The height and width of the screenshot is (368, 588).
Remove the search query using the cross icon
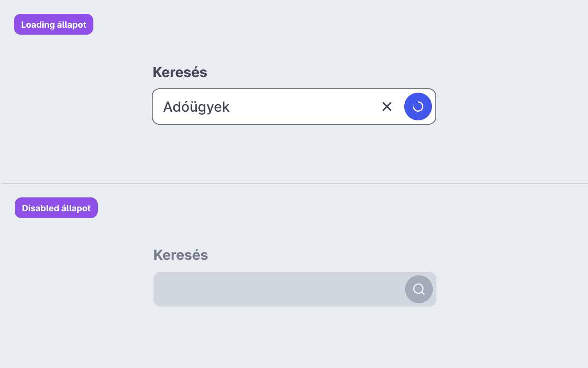(387, 107)
